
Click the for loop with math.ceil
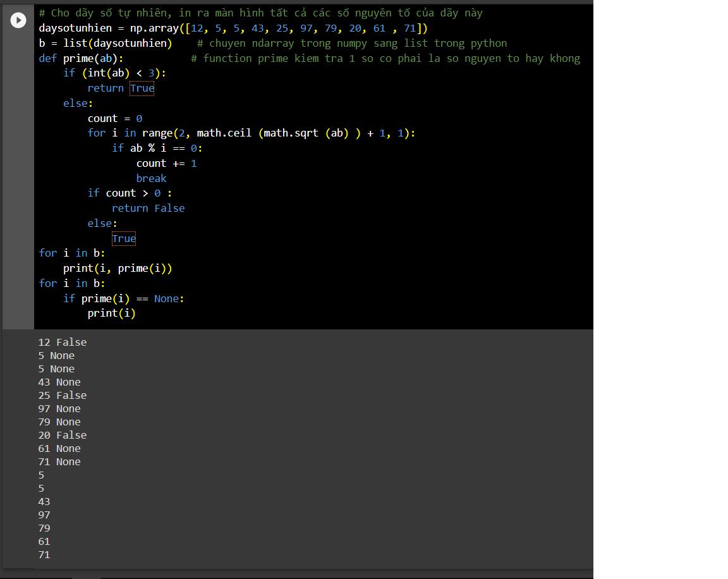click(251, 133)
